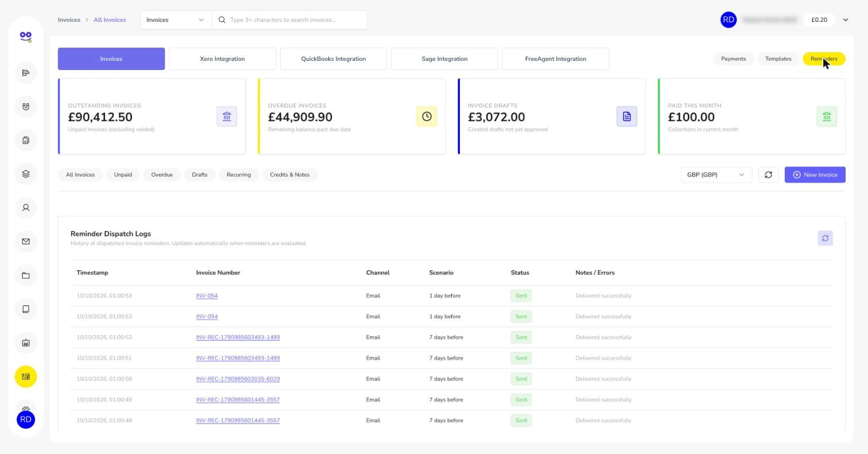Open the Templates section

778,59
